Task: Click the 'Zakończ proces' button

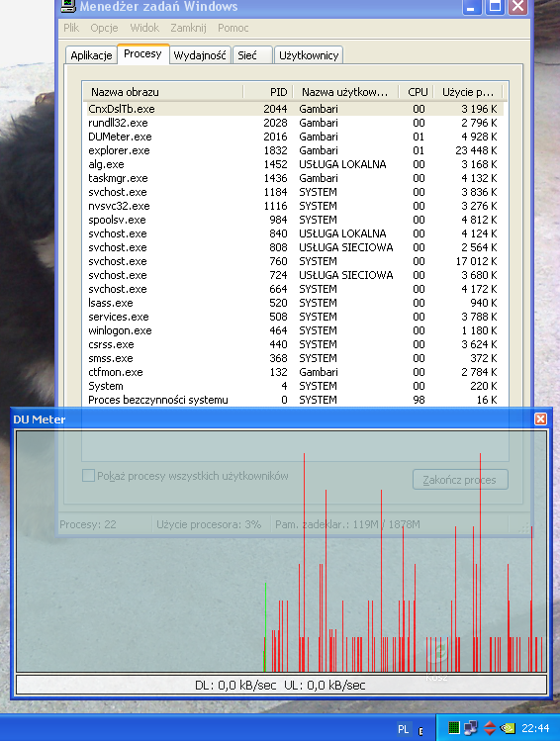Action: 460,480
